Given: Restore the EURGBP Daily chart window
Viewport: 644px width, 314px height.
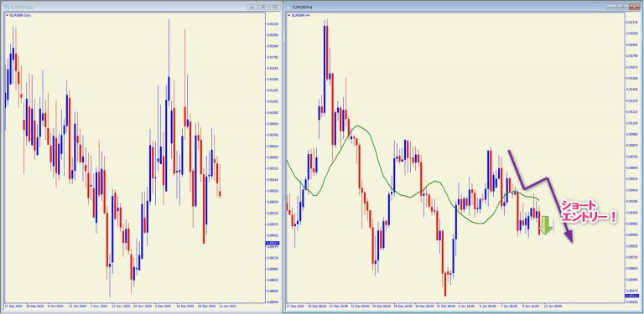Looking at the screenshot, I should point(263,7).
